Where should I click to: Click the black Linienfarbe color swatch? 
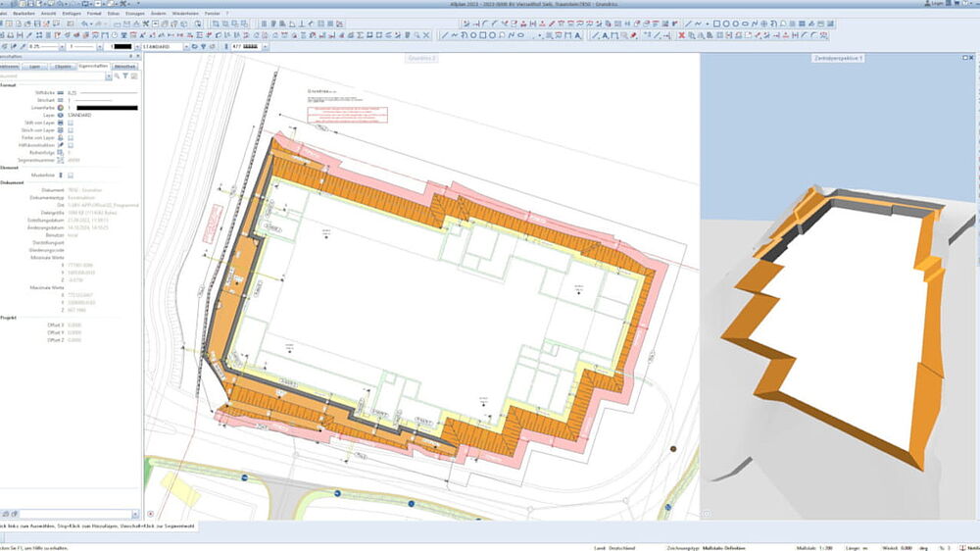[107, 108]
